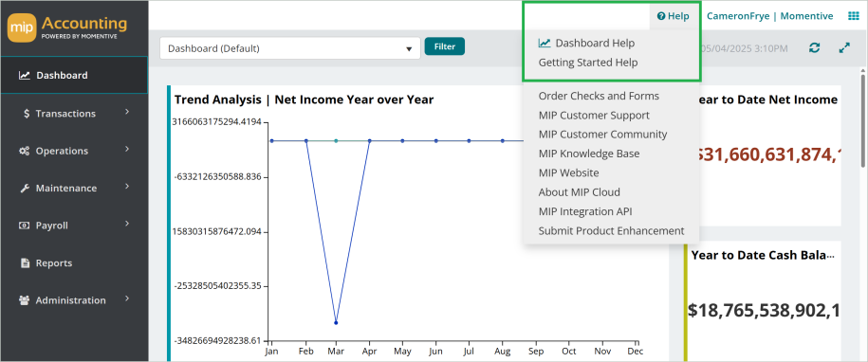Expand the Payroll sidebar menu chevron
Image resolution: width=868 pixels, height=362 pixels.
coord(127,224)
